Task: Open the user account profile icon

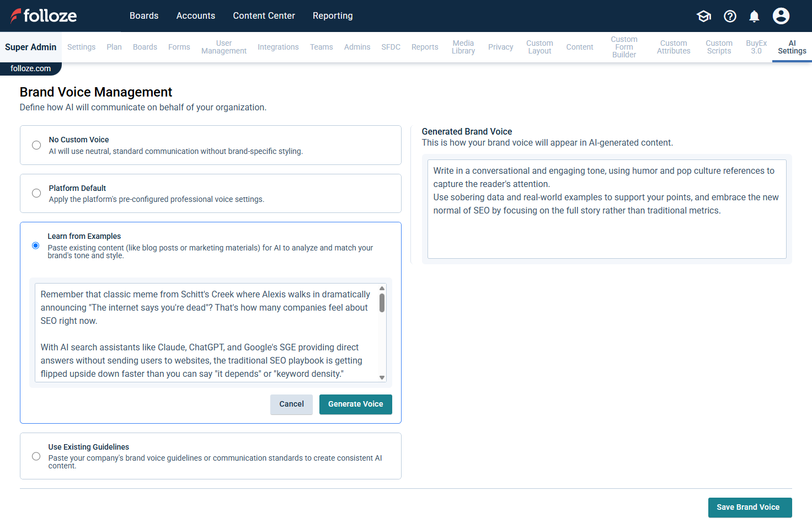Action: pyautogui.click(x=781, y=16)
